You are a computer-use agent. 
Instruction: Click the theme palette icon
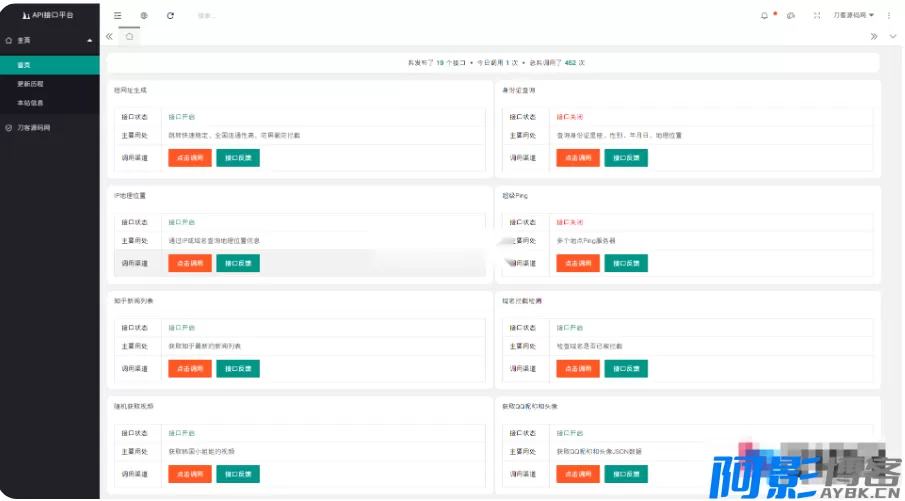coord(791,15)
